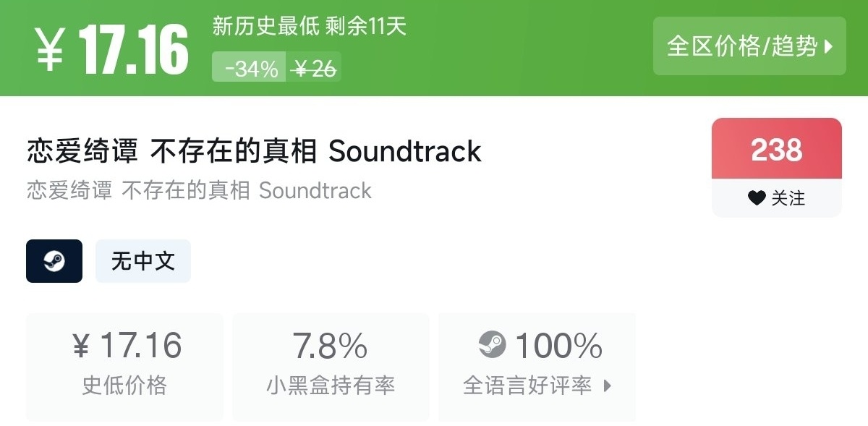Click the 238 followers count
Screen dimensions: 868x426
777,150
